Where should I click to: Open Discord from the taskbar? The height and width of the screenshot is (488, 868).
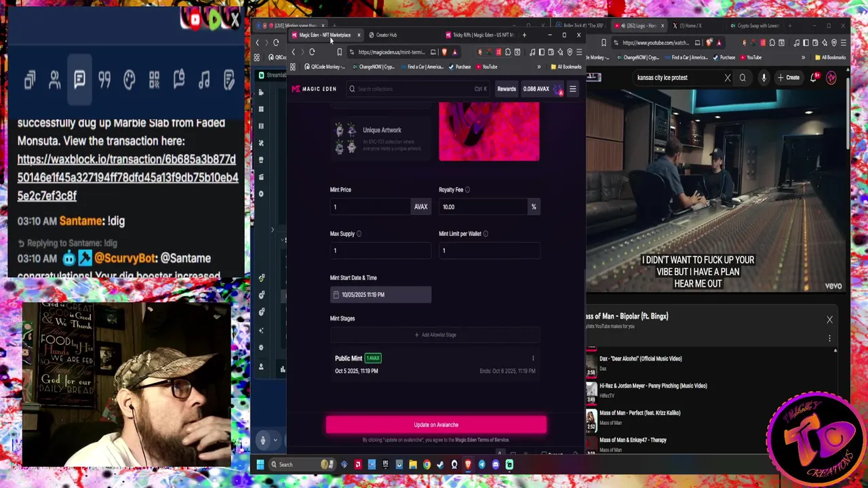(x=496, y=465)
